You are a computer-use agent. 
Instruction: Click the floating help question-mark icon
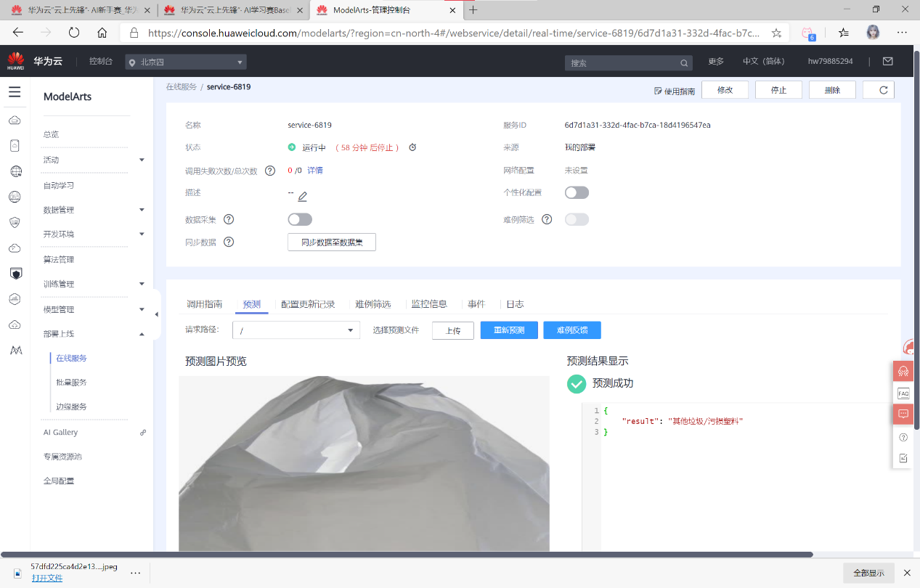pos(903,437)
